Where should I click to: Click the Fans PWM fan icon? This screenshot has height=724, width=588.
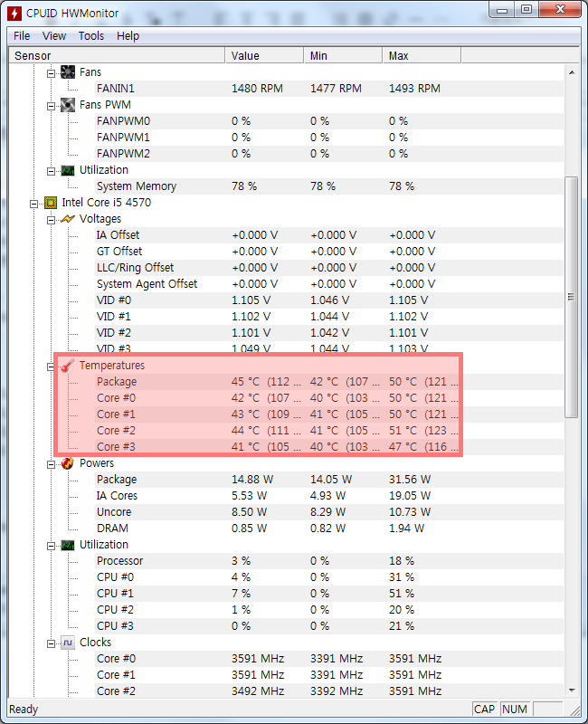pyautogui.click(x=68, y=105)
